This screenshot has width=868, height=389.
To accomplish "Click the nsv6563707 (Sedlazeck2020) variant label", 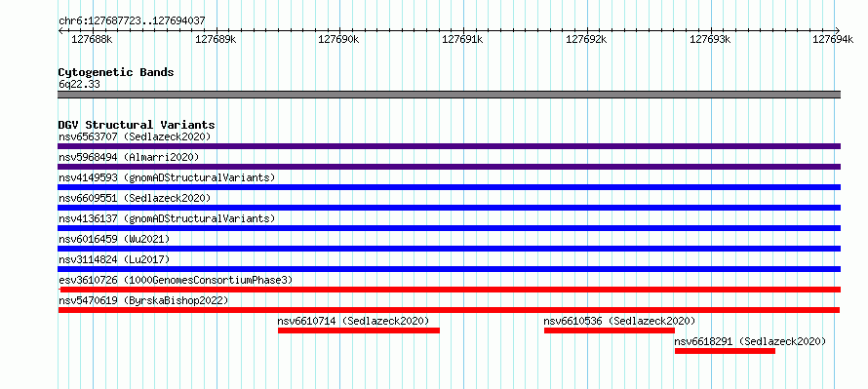I will point(135,136).
